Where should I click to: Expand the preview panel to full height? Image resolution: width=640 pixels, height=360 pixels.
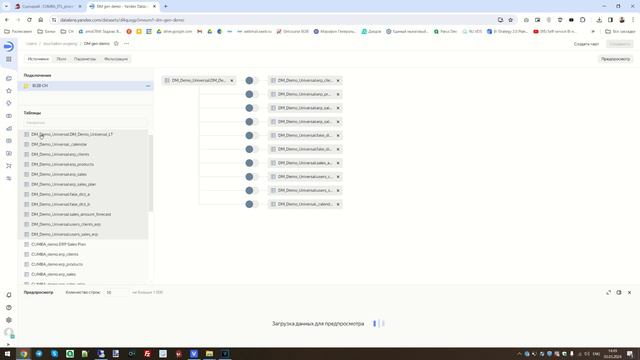point(609,293)
